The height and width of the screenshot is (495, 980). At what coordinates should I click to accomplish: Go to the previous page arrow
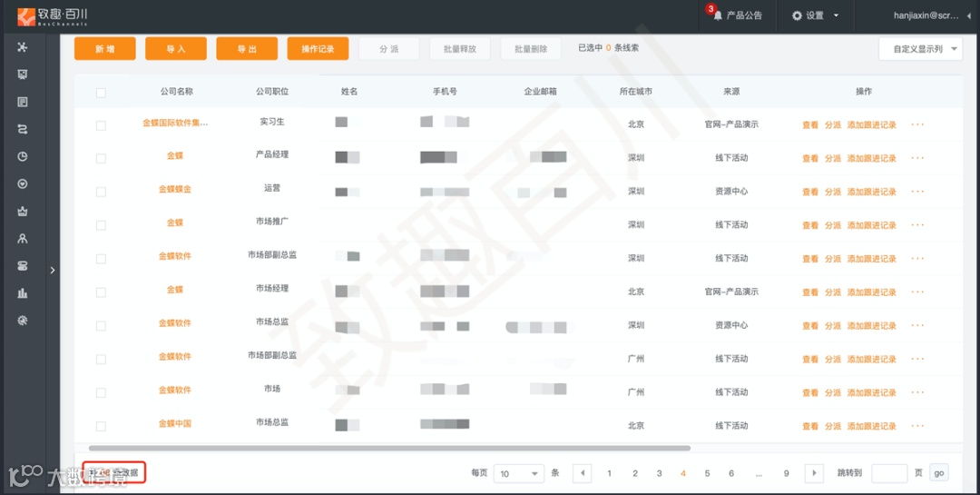coord(582,473)
